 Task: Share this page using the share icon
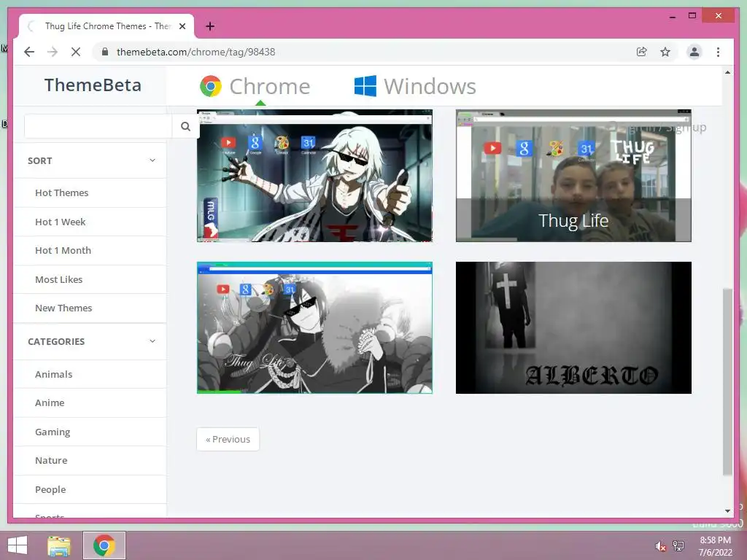(642, 52)
